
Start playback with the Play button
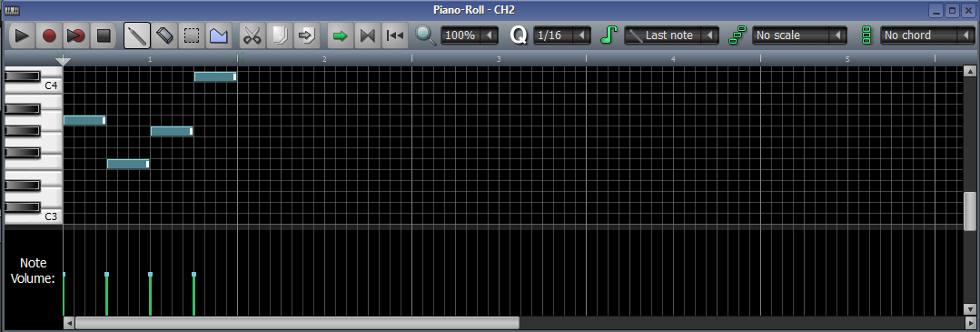coord(23,35)
